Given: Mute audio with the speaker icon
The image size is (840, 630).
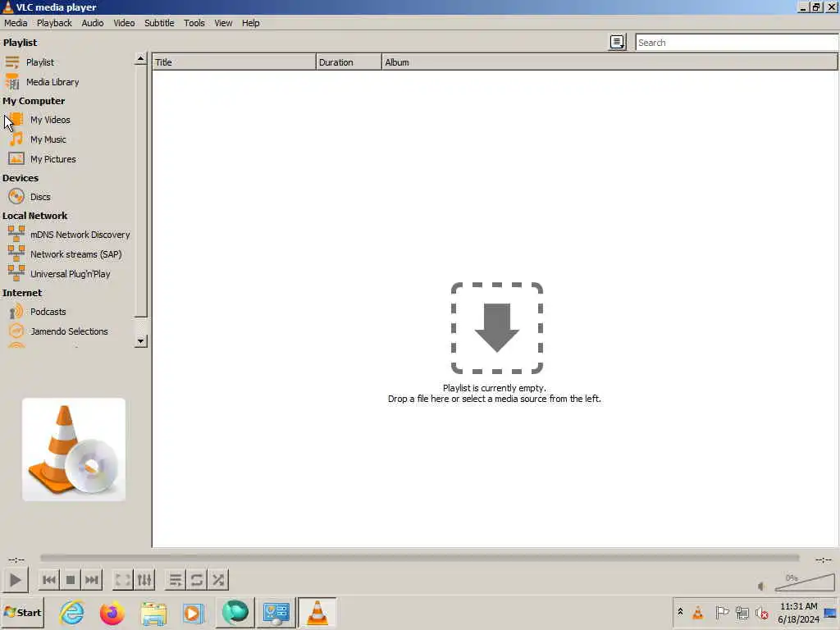Looking at the screenshot, I should [x=761, y=586].
